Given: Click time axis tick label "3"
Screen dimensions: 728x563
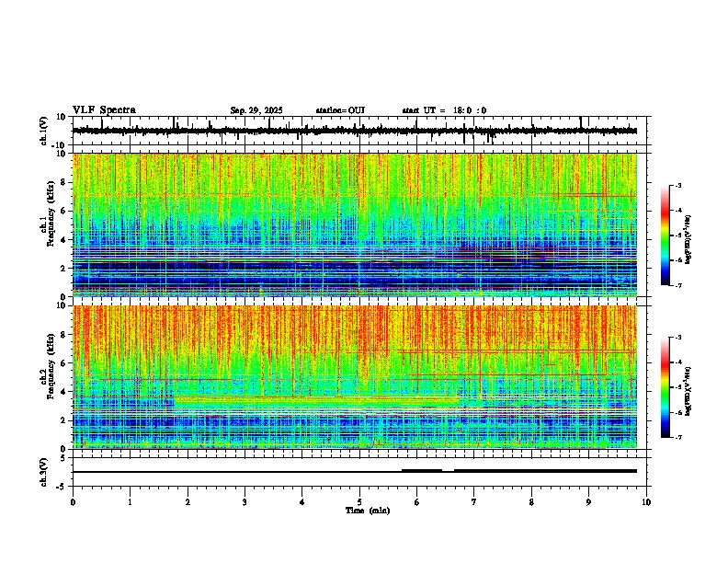Looking at the screenshot, I should 245,502.
